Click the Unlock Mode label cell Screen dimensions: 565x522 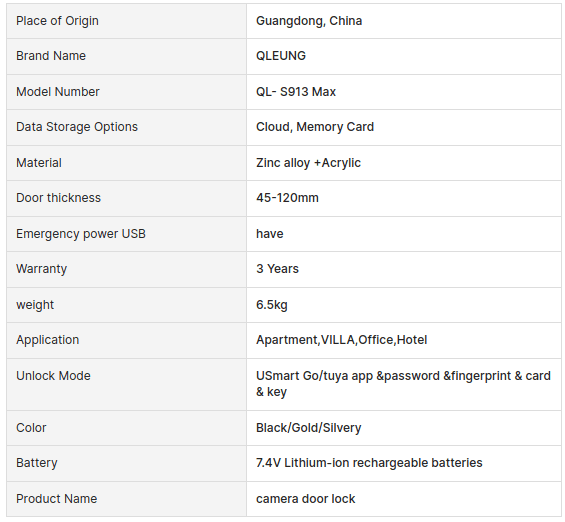pyautogui.click(x=126, y=384)
